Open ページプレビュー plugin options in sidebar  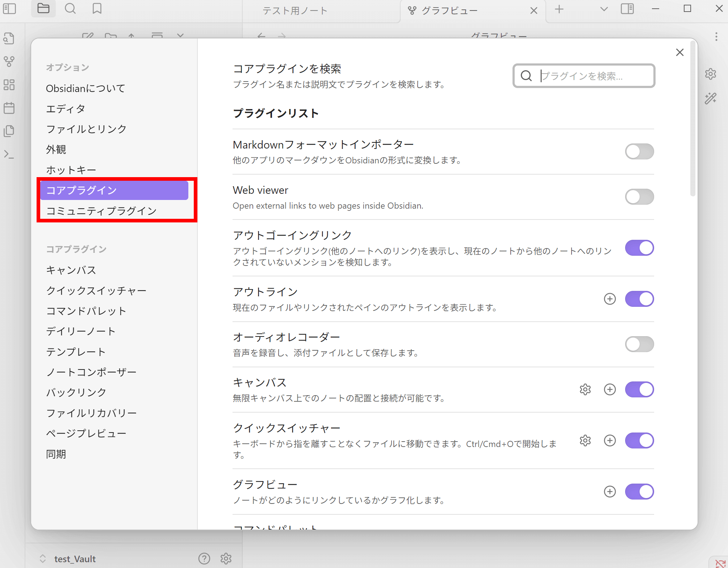coord(114,433)
